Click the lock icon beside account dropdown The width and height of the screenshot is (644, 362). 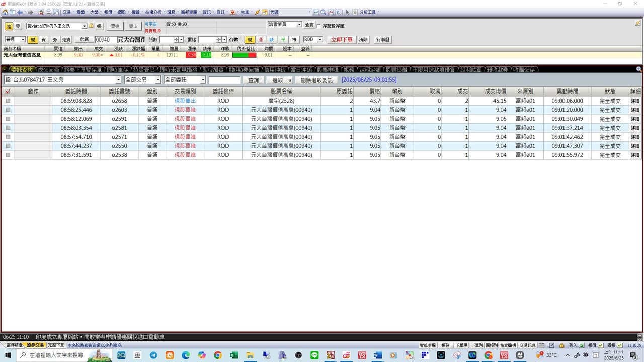[91, 26]
